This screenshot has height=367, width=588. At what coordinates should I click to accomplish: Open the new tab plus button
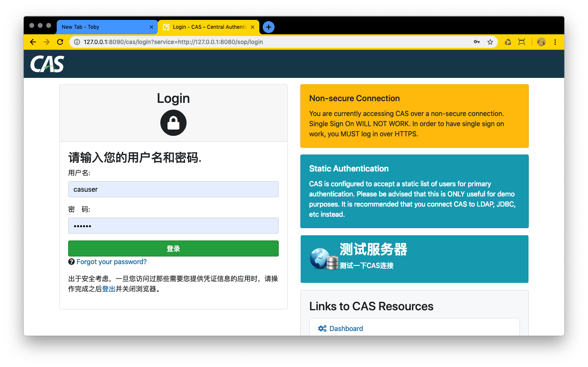(x=268, y=27)
